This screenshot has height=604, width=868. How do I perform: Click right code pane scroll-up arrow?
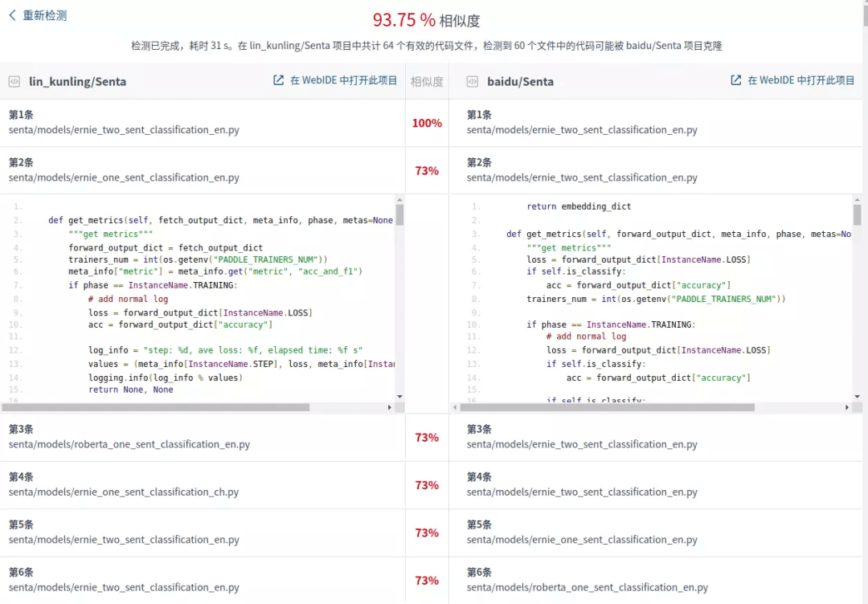[x=857, y=200]
